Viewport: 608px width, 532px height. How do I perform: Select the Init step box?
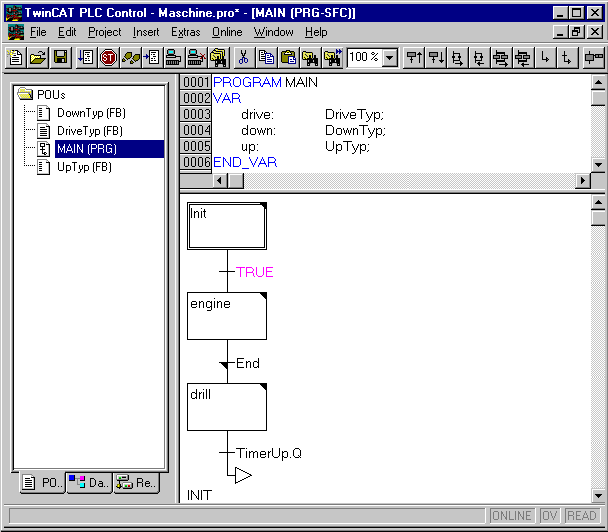pos(227,226)
